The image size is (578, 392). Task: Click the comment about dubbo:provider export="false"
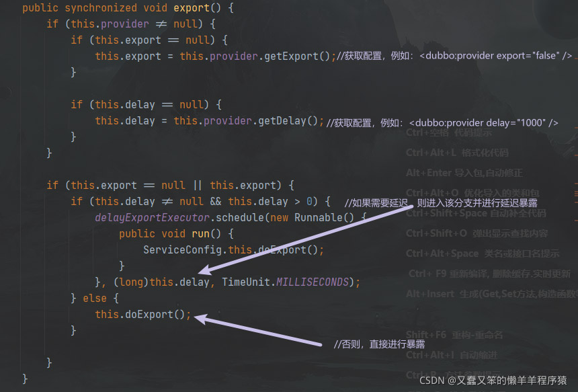(x=454, y=56)
